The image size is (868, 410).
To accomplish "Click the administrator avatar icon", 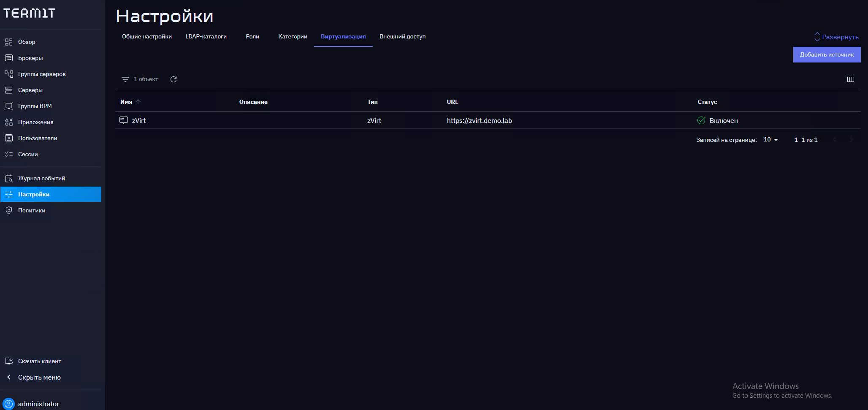I will (x=8, y=404).
